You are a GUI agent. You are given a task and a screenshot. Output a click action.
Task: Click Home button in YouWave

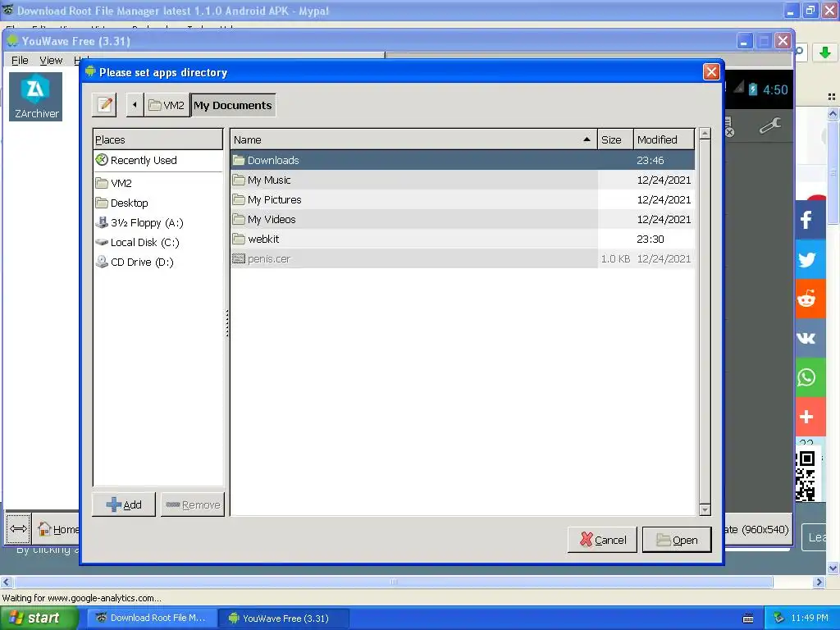click(x=57, y=529)
